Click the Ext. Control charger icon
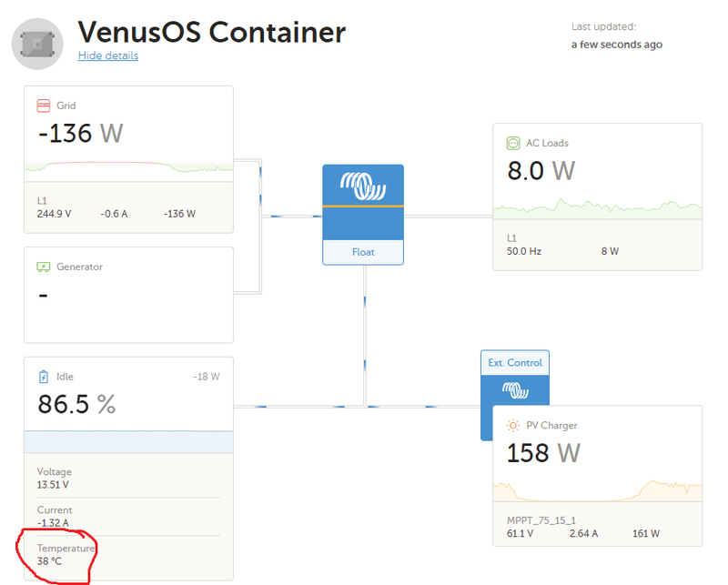728x585 pixels. click(x=515, y=391)
